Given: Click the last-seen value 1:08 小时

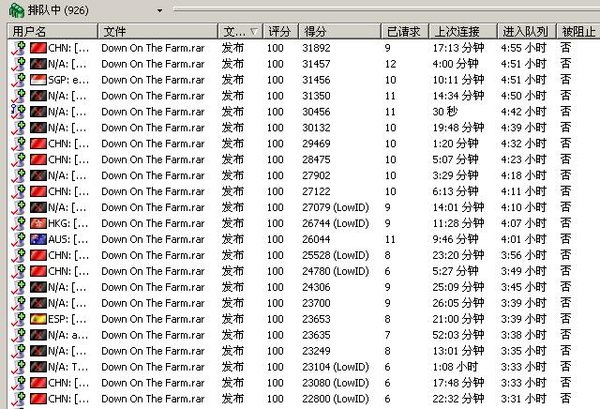Looking at the screenshot, I should pyautogui.click(x=455, y=367).
